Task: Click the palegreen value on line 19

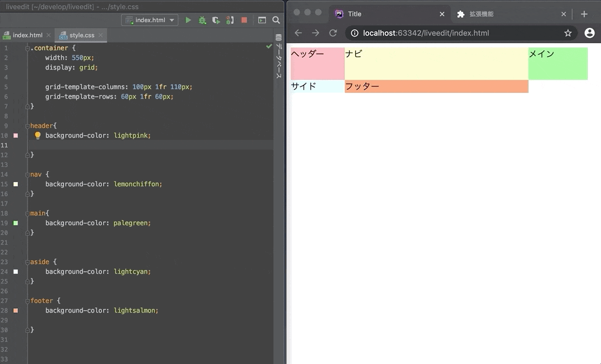Action: [131, 223]
